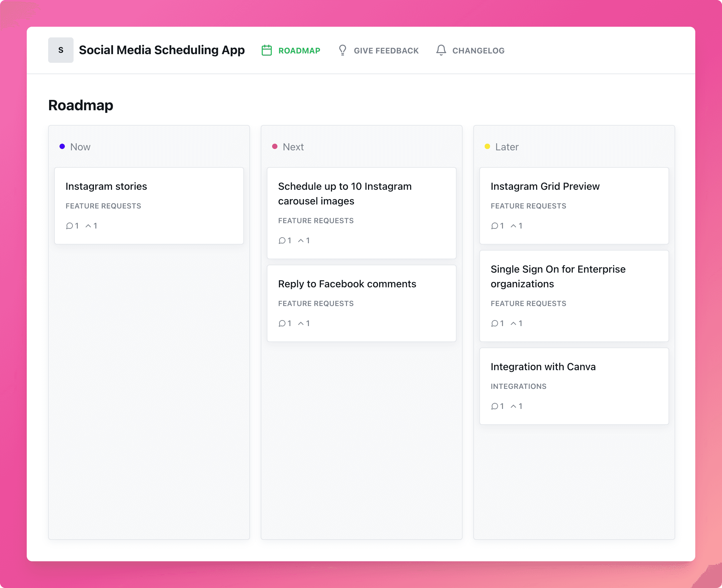722x588 pixels.
Task: Toggle the Later status indicator dot
Action: coord(488,146)
